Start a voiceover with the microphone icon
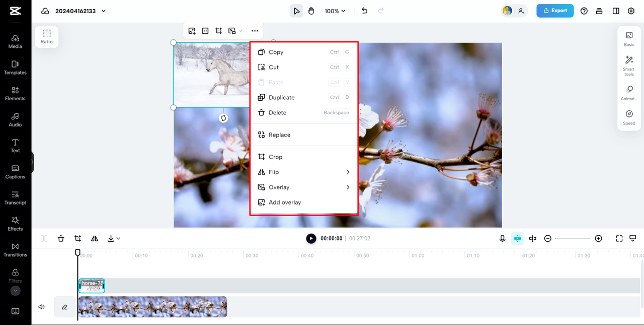The image size is (644, 325). (x=502, y=238)
